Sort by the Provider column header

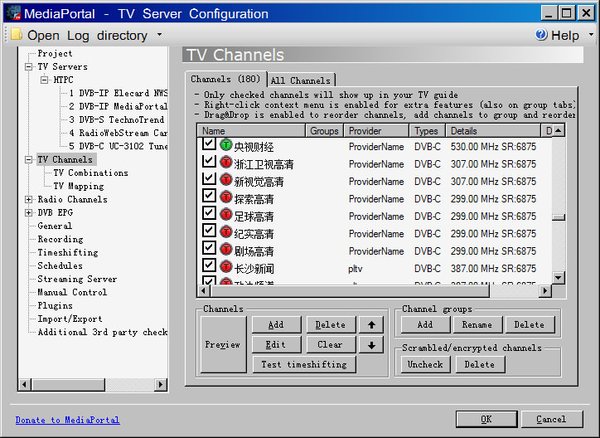point(377,131)
